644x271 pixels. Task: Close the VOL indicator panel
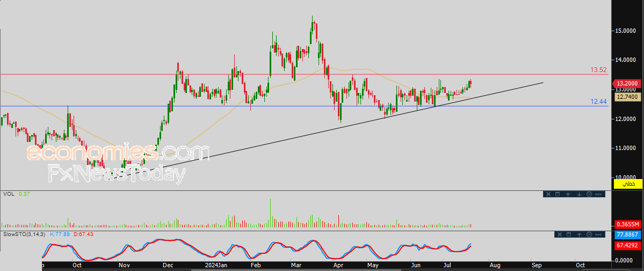coord(548,194)
